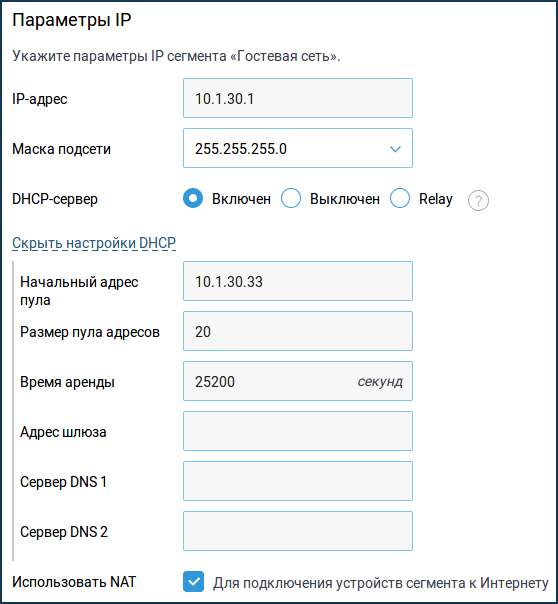Screen dimensions: 558x604
Task: Click the Выключен label text
Action: coord(345,199)
